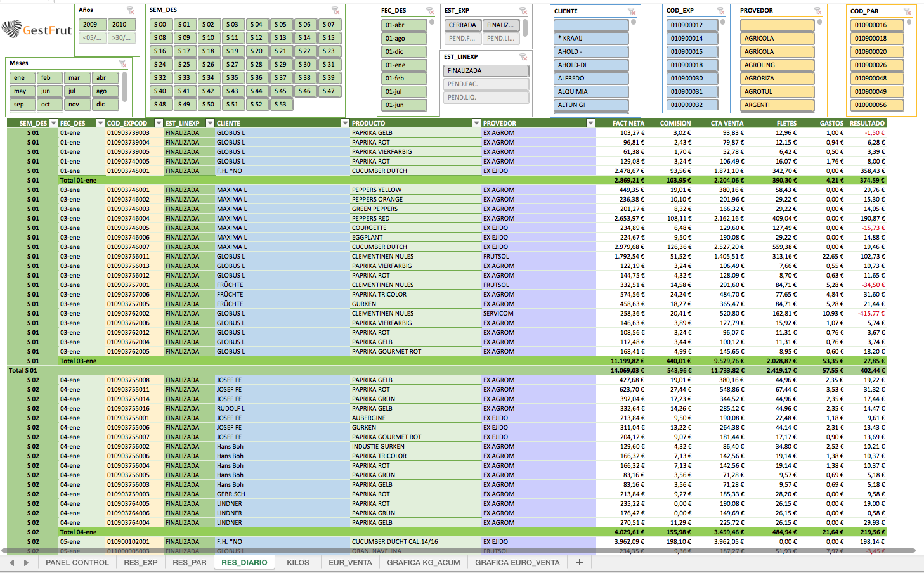Viewport: 924px width, 573px height.
Task: Clear the SEM_DES slicer filter
Action: (x=335, y=11)
